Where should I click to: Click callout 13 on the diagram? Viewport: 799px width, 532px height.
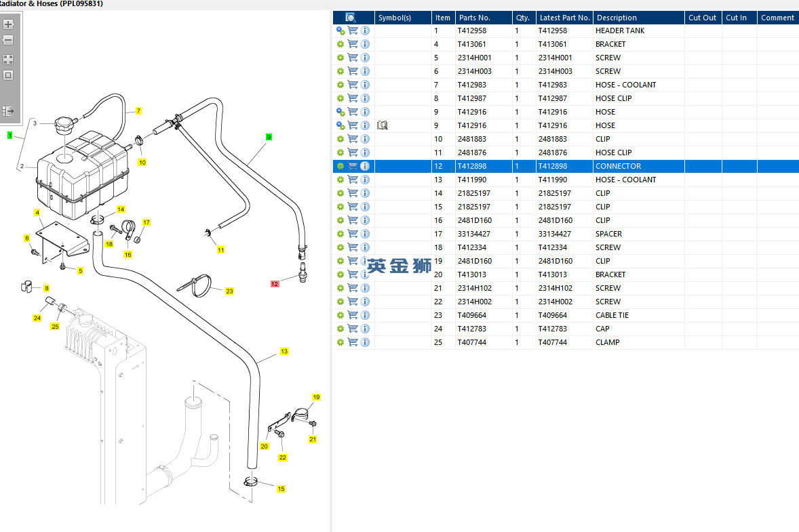point(284,352)
